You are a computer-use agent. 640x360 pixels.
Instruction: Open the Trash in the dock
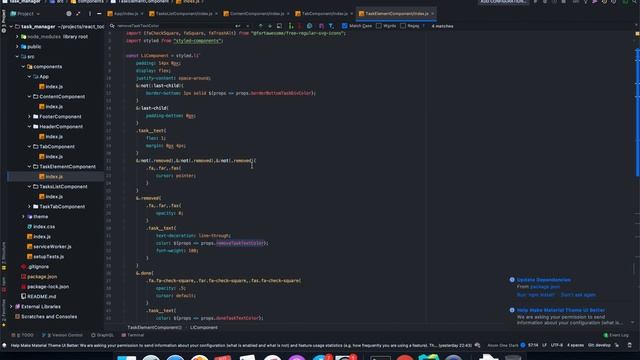tap(513, 358)
